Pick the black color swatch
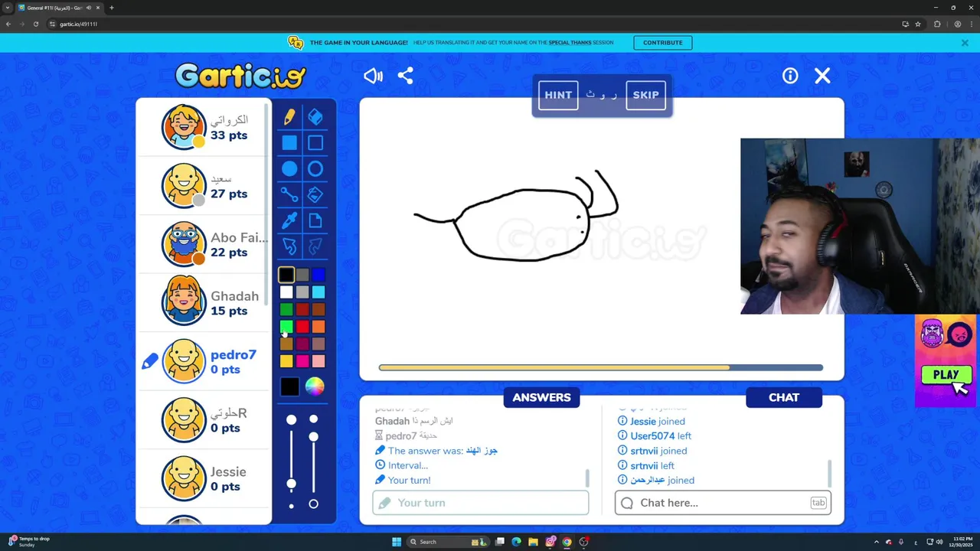 [286, 275]
